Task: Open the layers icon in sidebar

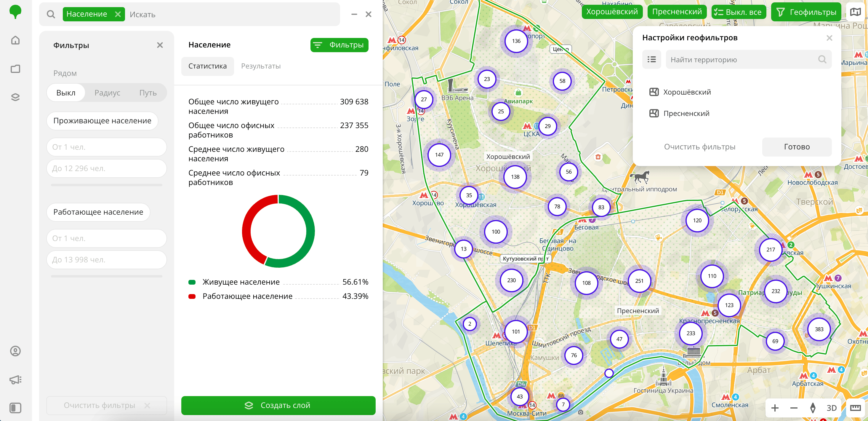Action: coord(15,97)
